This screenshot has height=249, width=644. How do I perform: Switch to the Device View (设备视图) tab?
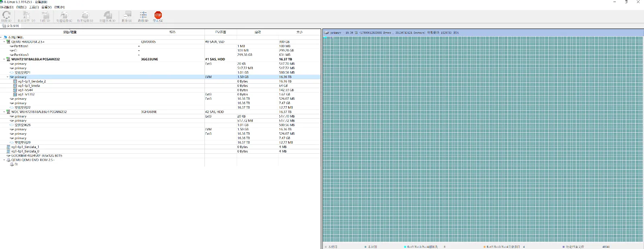click(x=11, y=26)
